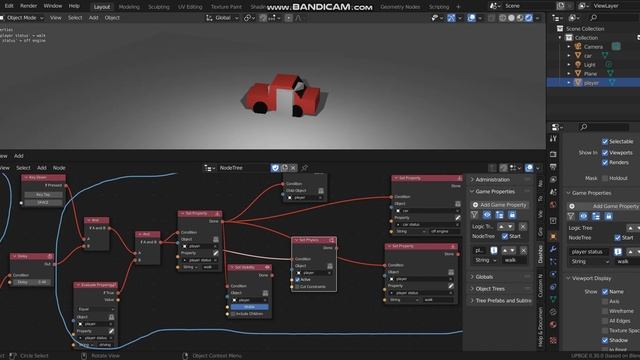The image size is (640, 360).
Task: Expand the car object in outliner
Action: coord(569,56)
